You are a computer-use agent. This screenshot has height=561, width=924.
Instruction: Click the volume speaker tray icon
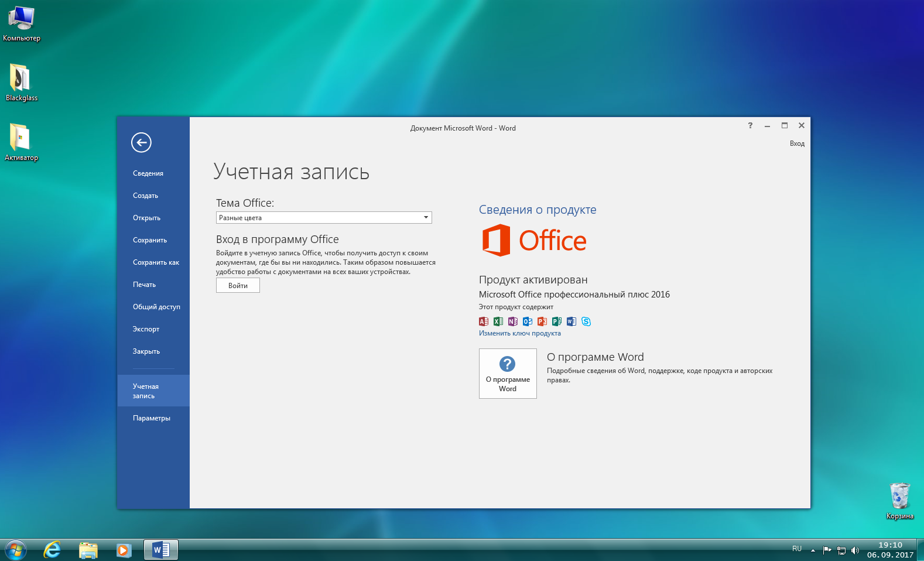point(855,550)
